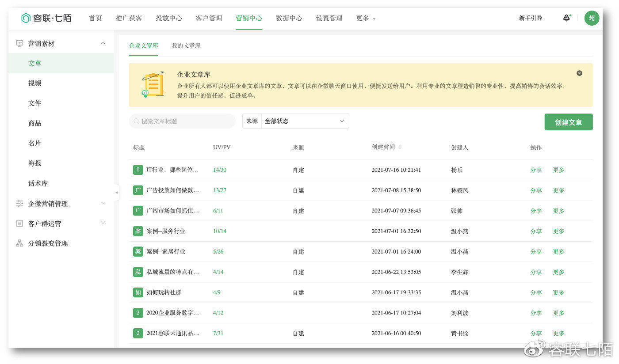
Task: Click the 营销素材 monitor icon
Action: tap(19, 43)
